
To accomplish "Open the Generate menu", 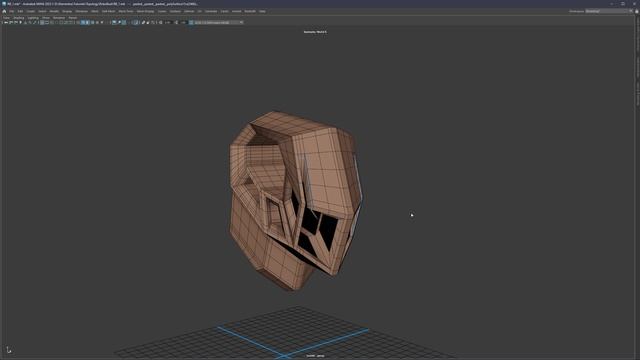I will [211, 11].
